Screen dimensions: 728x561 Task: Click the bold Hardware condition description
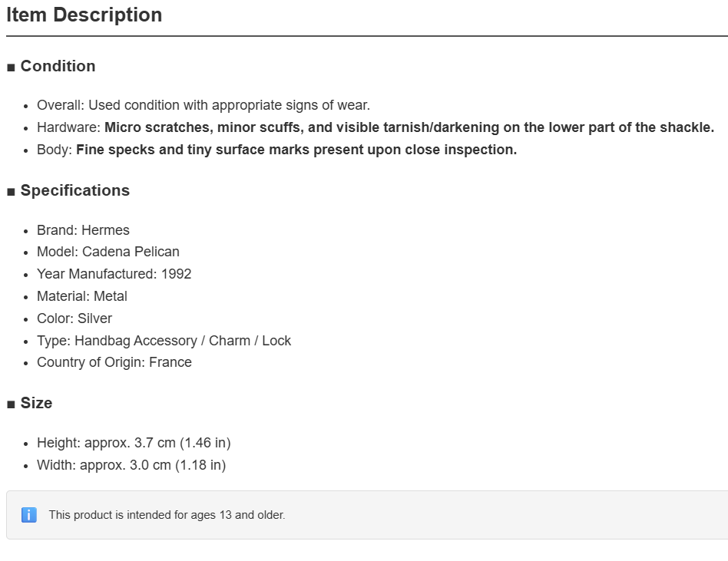[x=409, y=127]
